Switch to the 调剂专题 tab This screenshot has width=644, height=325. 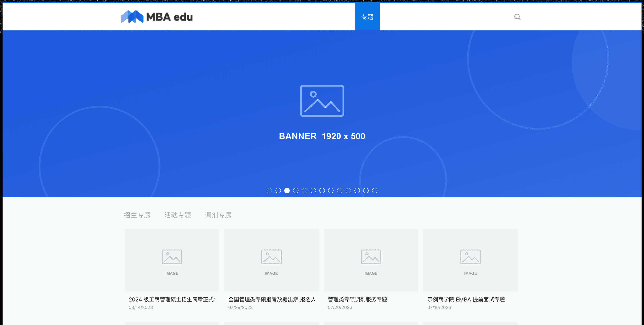point(218,215)
